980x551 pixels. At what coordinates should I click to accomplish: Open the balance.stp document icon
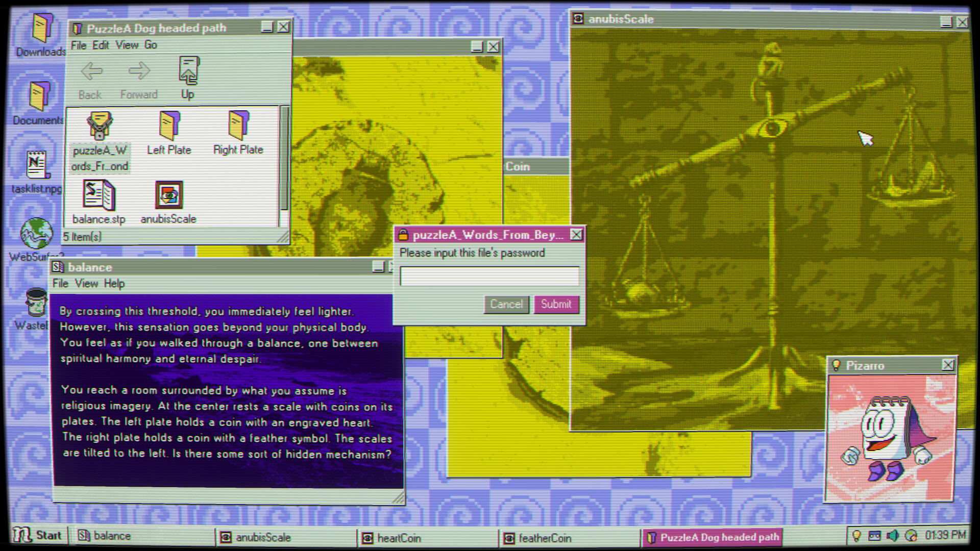tap(99, 196)
